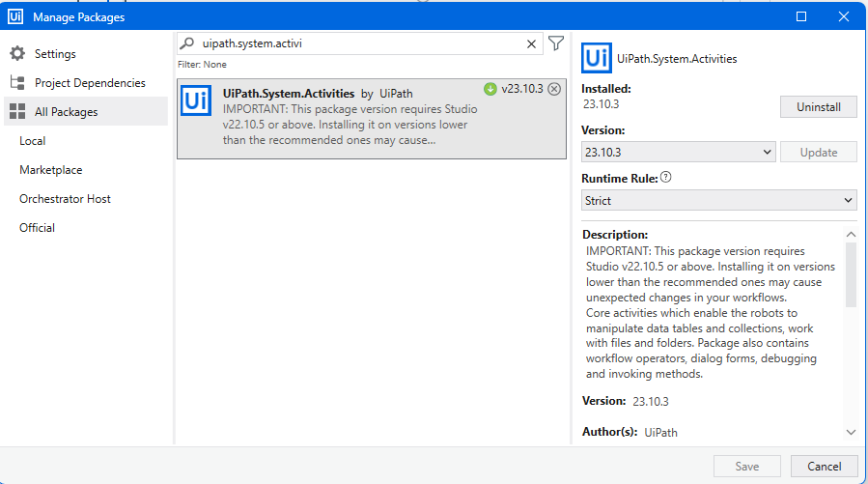The width and height of the screenshot is (868, 484).
Task: Click the 'Manage Packages' window title
Action: tap(78, 17)
